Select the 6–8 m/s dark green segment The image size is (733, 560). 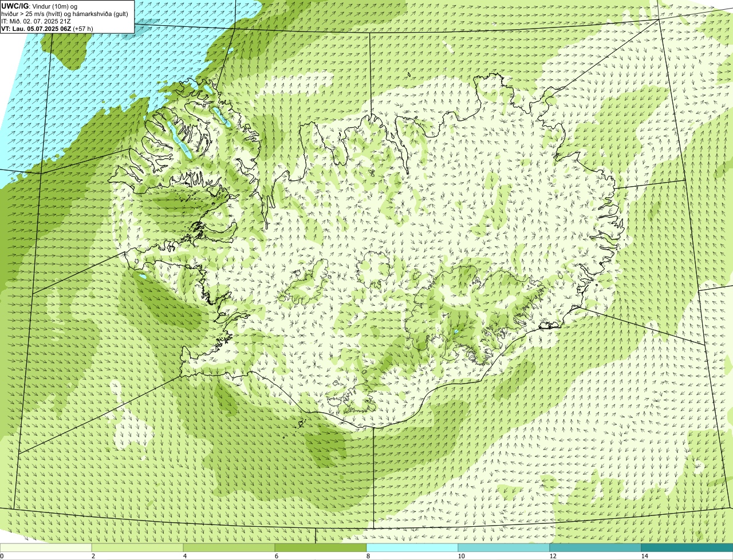pyautogui.click(x=321, y=547)
